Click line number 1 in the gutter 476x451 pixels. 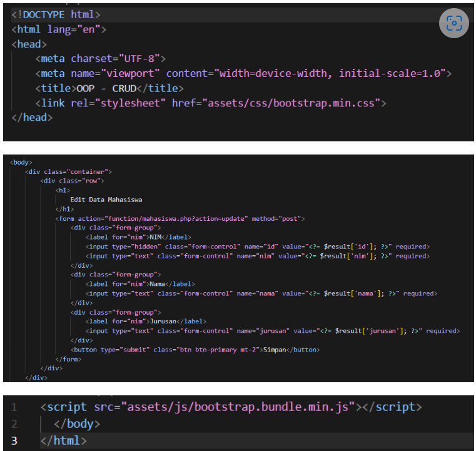pyautogui.click(x=14, y=407)
